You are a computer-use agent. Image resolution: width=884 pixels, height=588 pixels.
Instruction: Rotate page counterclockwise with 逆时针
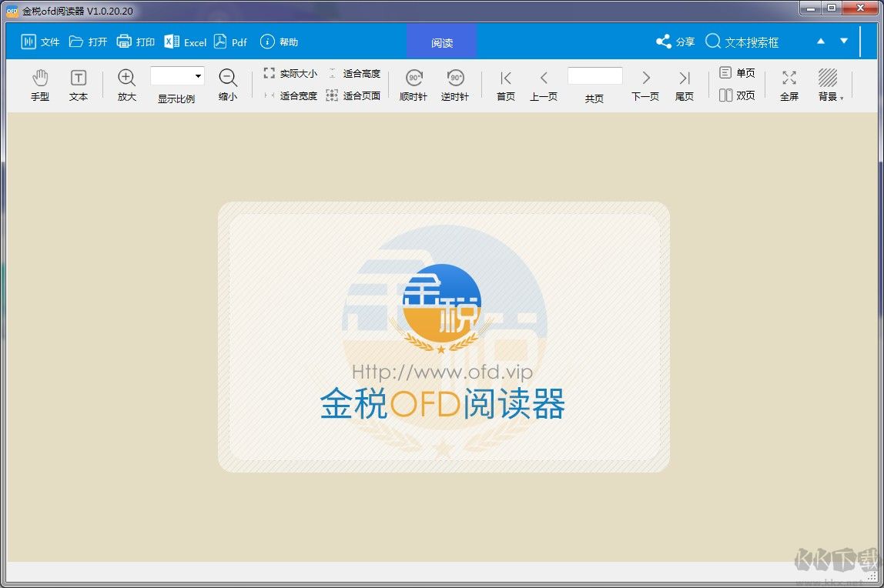click(x=455, y=83)
